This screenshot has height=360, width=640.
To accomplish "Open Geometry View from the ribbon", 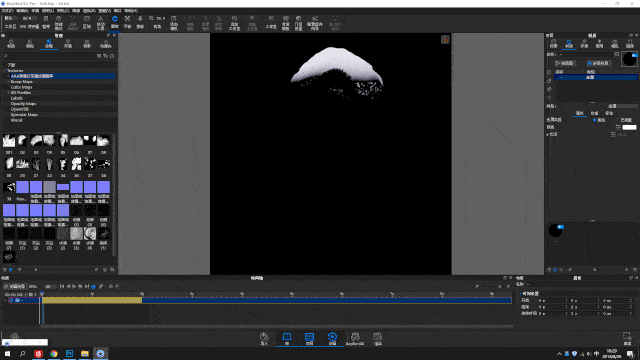I will tap(298, 23).
